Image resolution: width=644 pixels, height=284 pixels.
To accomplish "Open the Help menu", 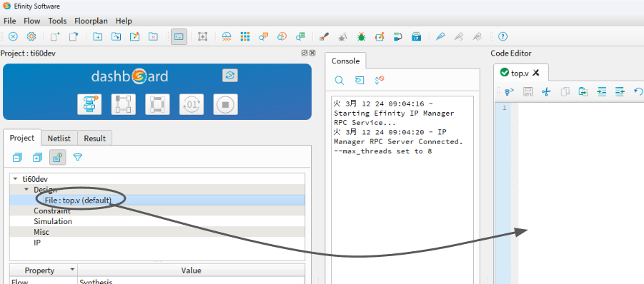I will [124, 21].
